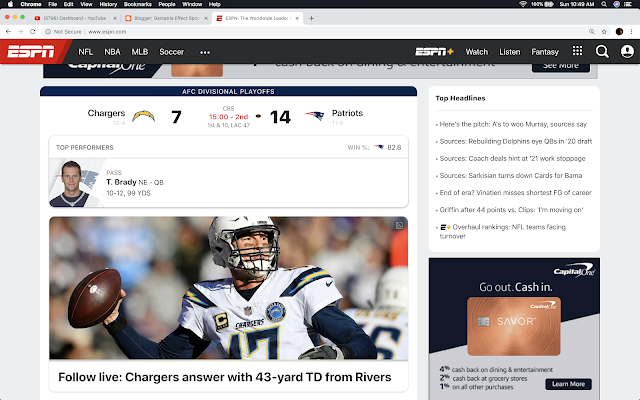The width and height of the screenshot is (640, 400).
Task: Click the Philip Rivers throwing photo
Action: [x=229, y=288]
